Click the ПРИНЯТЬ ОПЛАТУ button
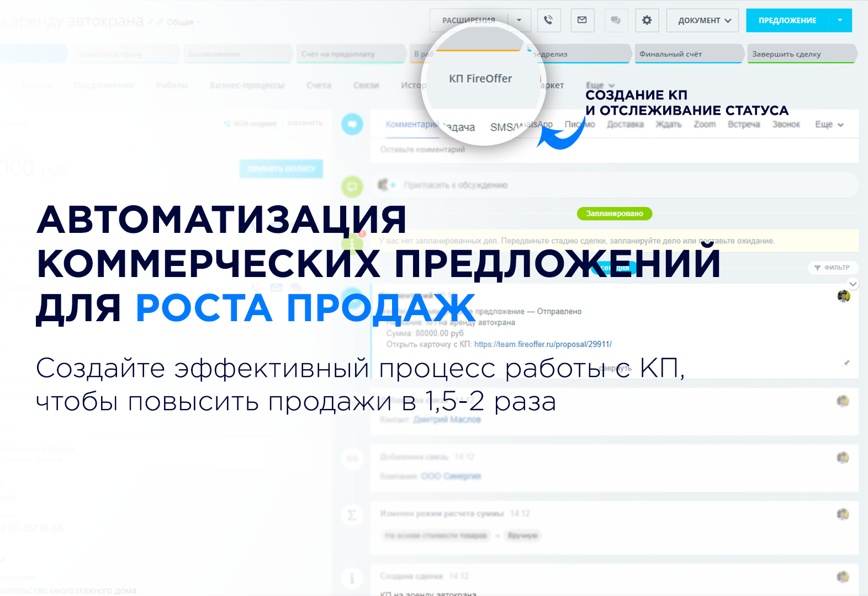 click(282, 169)
